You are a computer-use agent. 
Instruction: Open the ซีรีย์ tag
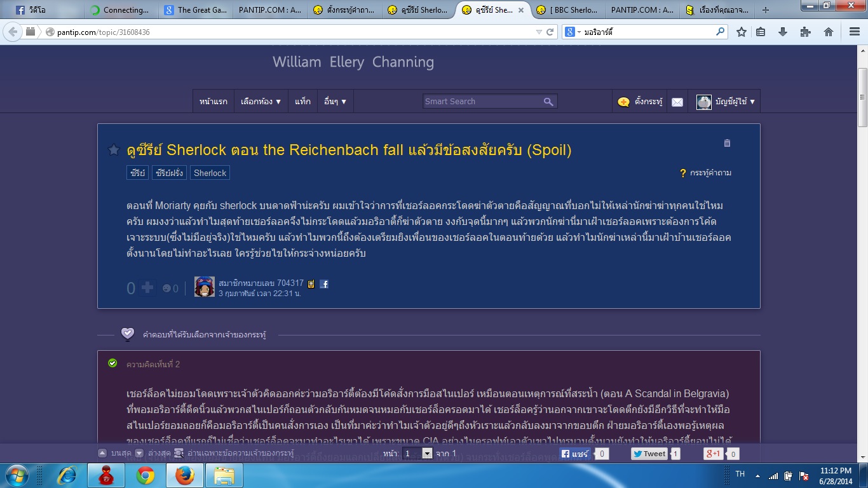click(x=138, y=173)
